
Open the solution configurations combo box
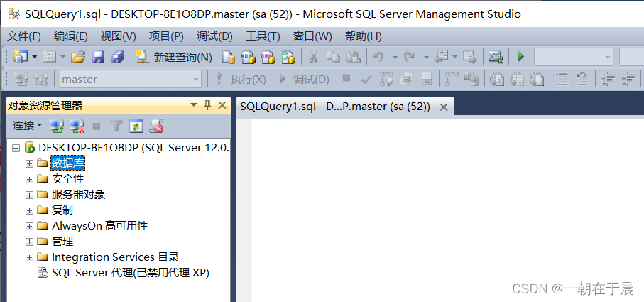(574, 57)
